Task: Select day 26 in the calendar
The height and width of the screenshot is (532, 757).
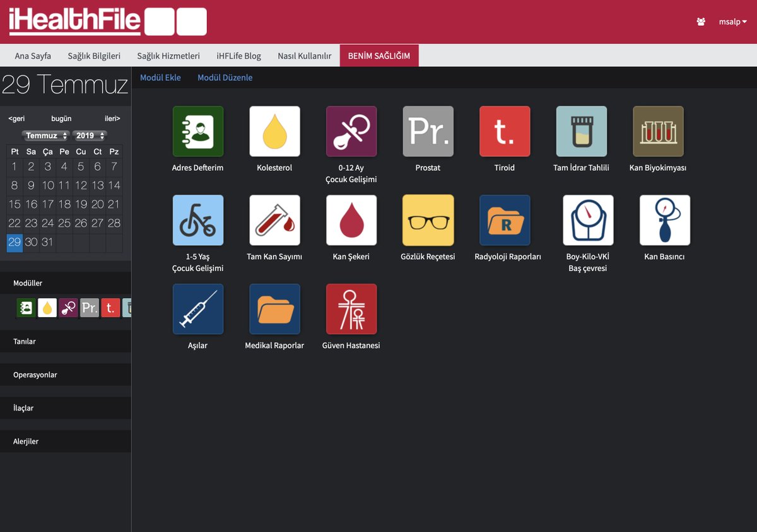Action: point(81,223)
